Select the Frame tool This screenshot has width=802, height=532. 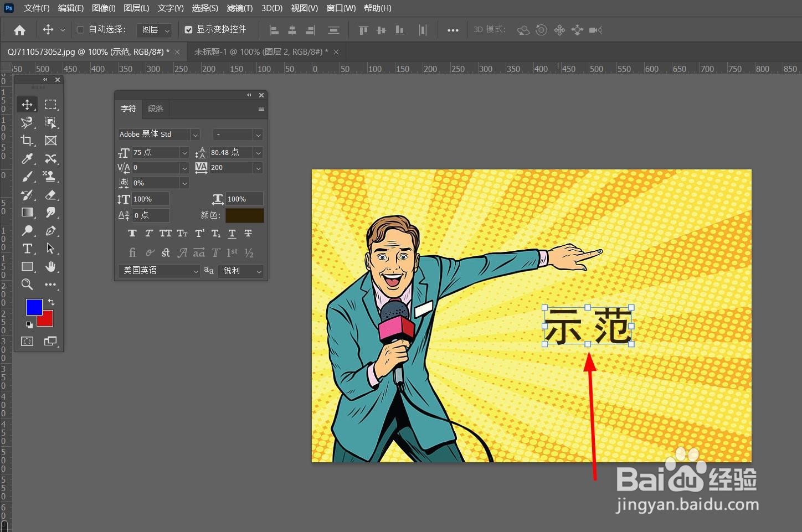coord(50,141)
